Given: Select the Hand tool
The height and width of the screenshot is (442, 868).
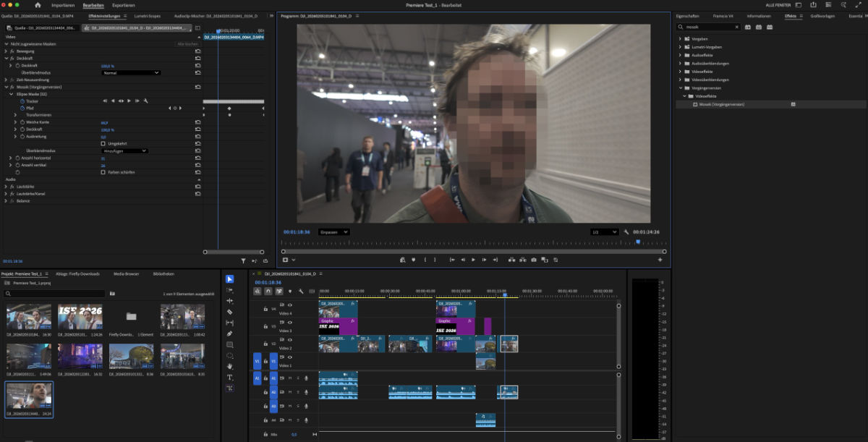Looking at the screenshot, I should click(230, 367).
